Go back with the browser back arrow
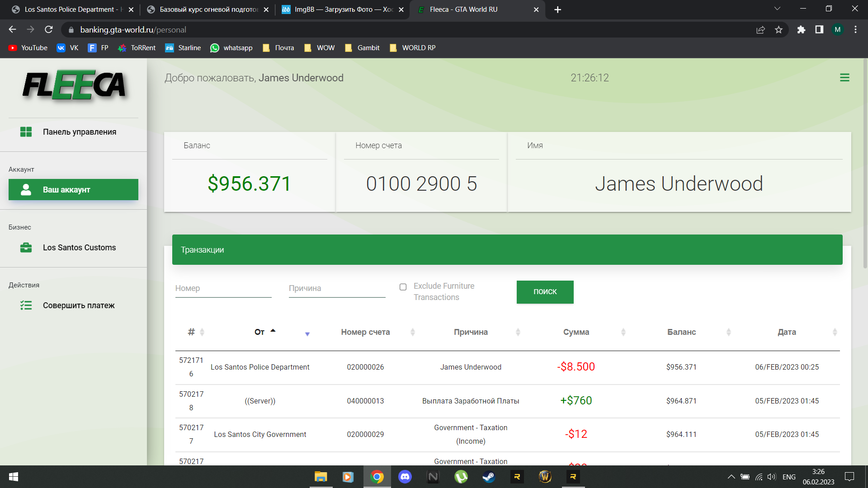 coord(12,30)
